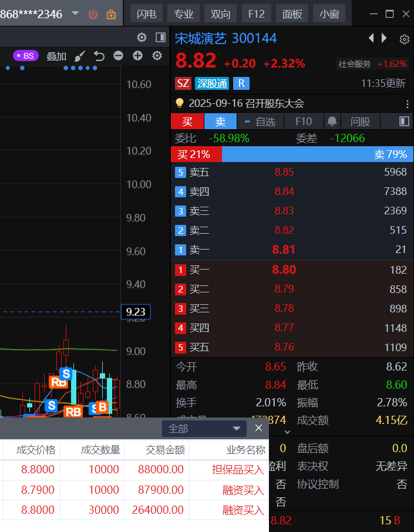Open quote panel settings gear
Screen dimensions: 414x532
404,39
